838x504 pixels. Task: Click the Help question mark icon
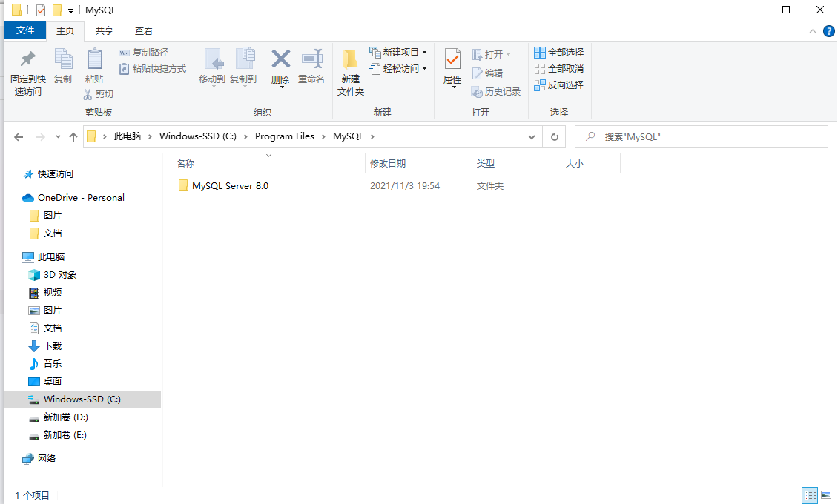829,31
